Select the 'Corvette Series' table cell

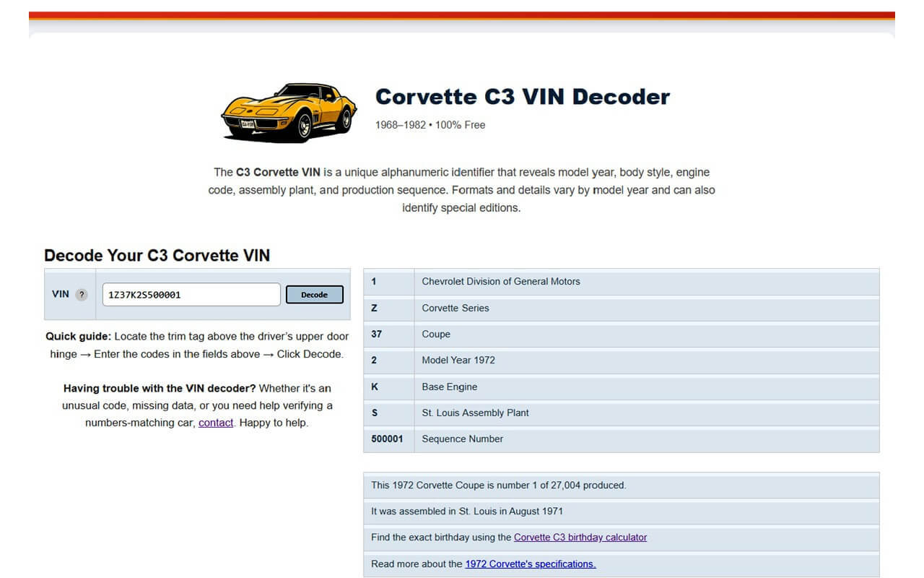click(647, 308)
